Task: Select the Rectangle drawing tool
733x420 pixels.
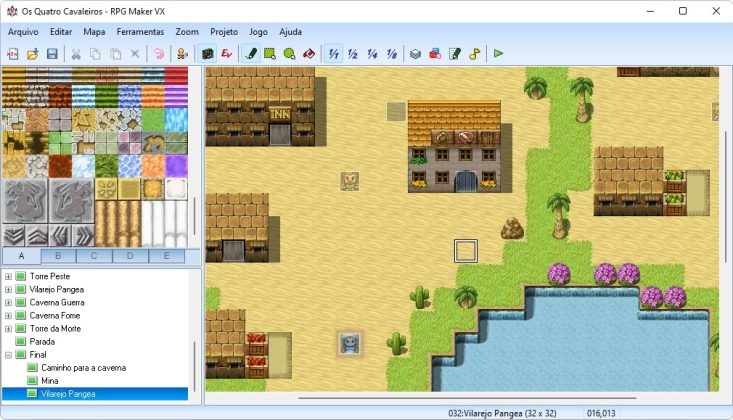Action: (x=270, y=54)
